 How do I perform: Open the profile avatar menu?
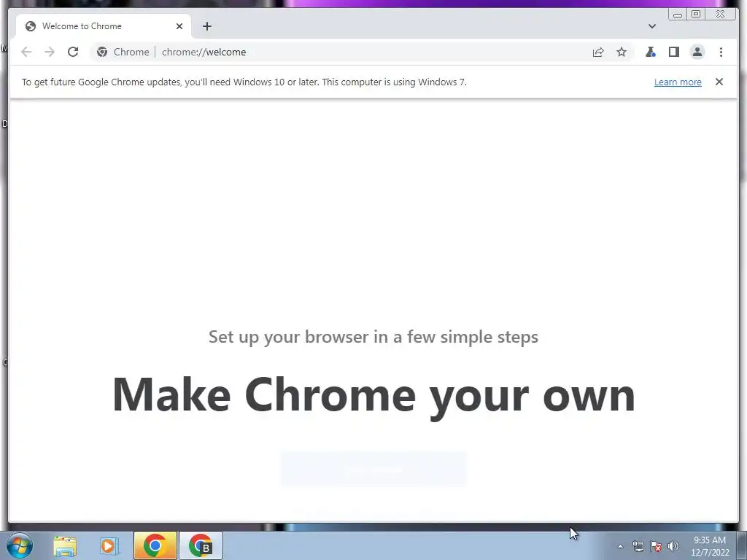[x=697, y=52]
